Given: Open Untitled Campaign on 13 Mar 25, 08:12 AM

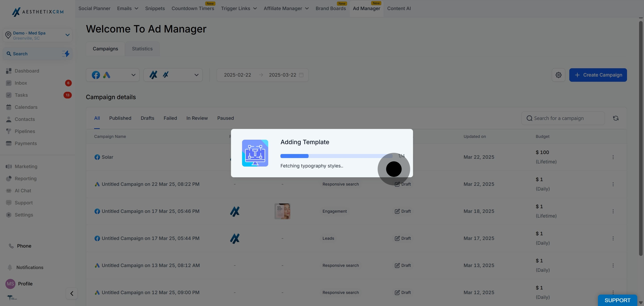Looking at the screenshot, I should pos(151,265).
